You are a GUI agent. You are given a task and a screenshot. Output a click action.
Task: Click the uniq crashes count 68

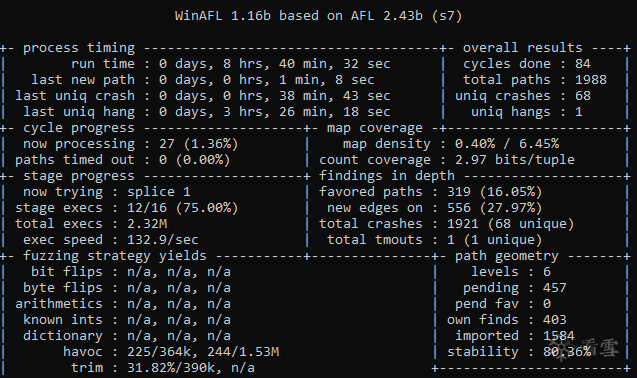(x=583, y=96)
